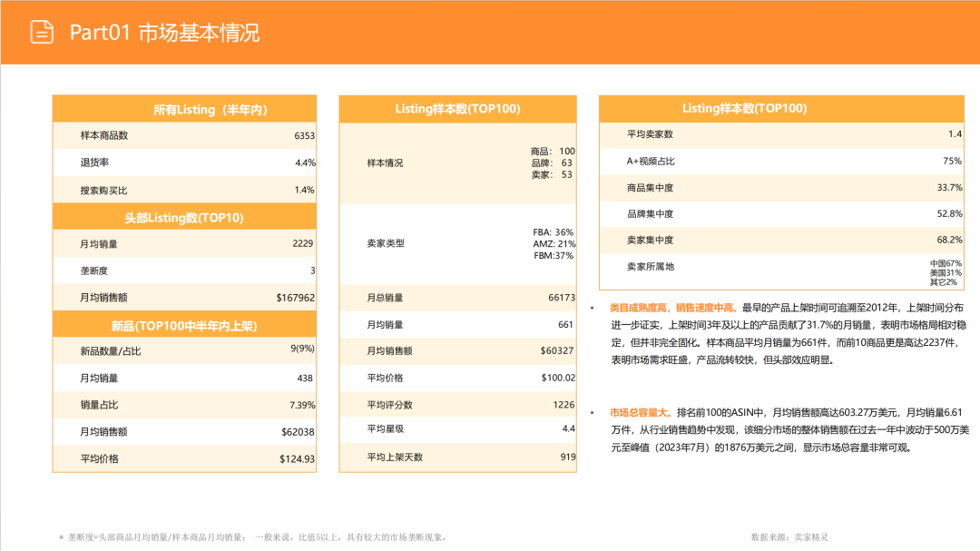The image size is (980, 551).
Task: Click the $60327 value
Action: (557, 351)
